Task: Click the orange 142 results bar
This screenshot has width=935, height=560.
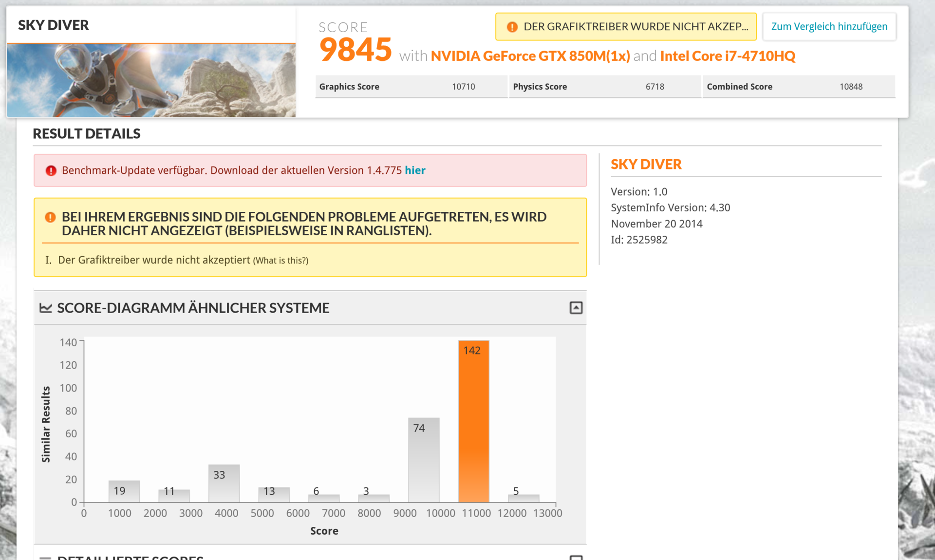Action: click(x=473, y=421)
